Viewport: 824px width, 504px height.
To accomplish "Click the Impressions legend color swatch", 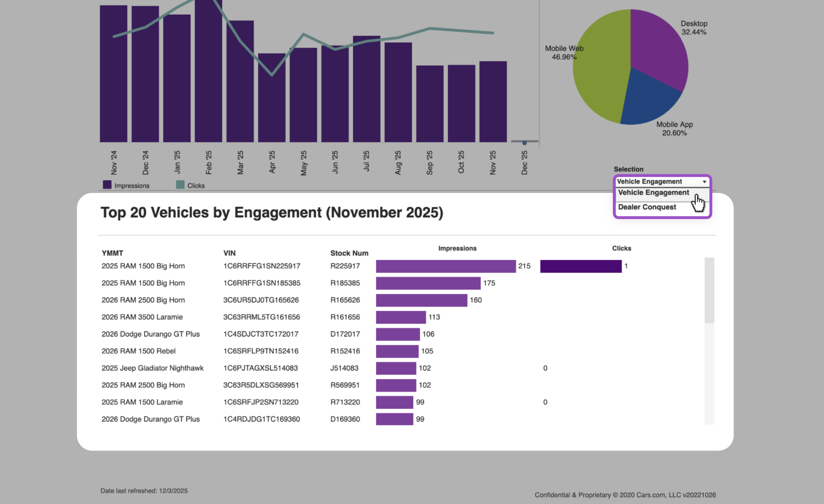I will pos(107,185).
